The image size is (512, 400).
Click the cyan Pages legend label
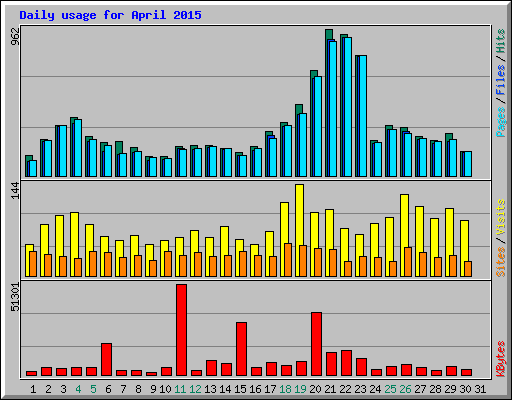501,122
